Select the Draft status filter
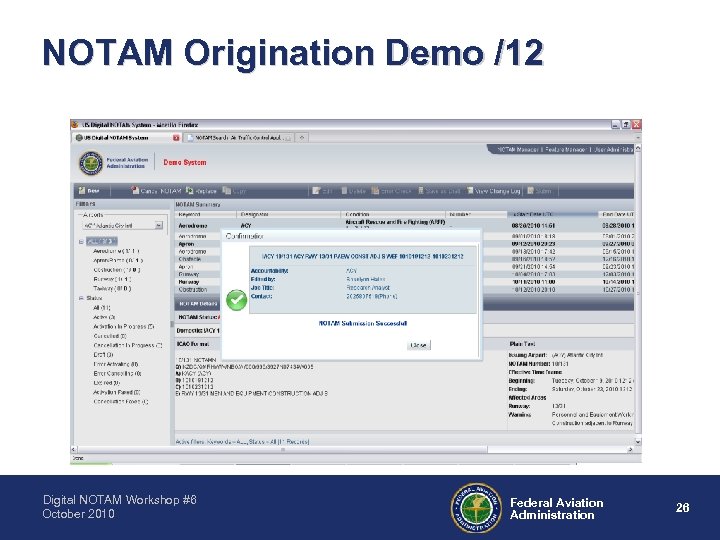 pos(103,354)
